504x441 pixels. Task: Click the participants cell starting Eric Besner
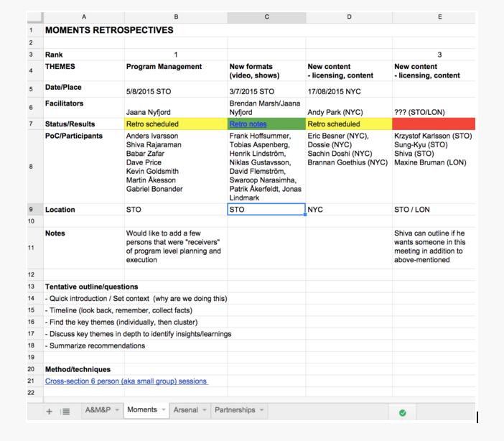349,167
